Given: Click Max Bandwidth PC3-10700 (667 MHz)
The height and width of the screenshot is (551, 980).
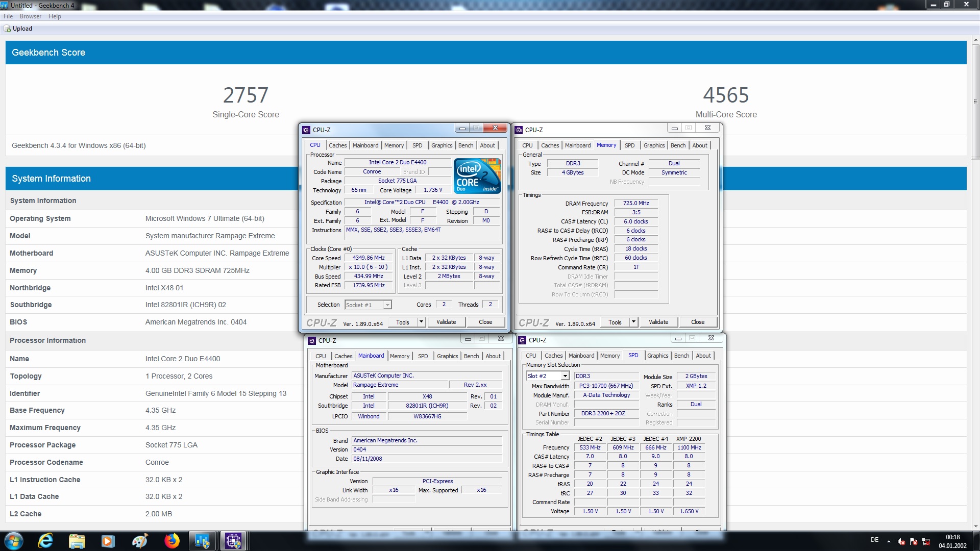Looking at the screenshot, I should tap(606, 386).
